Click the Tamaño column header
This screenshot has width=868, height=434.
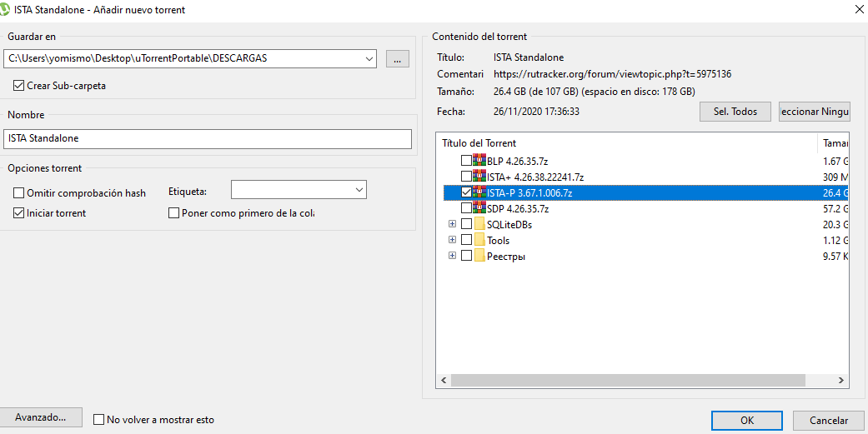click(834, 143)
